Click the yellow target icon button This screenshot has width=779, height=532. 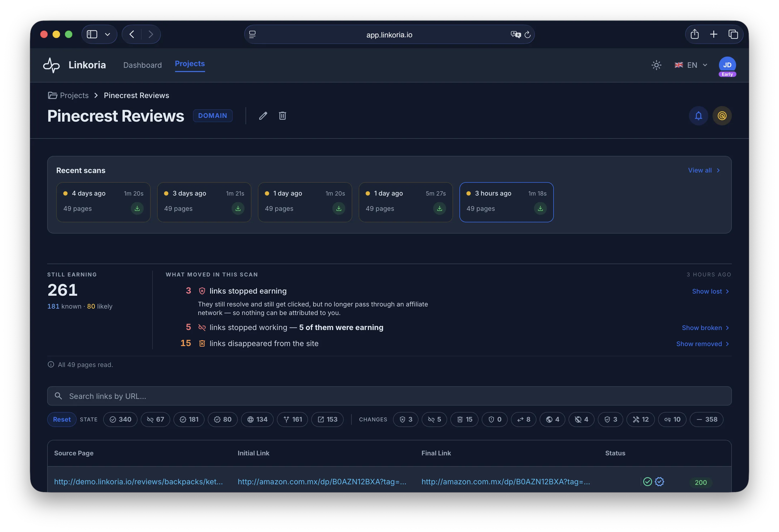pyautogui.click(x=722, y=115)
